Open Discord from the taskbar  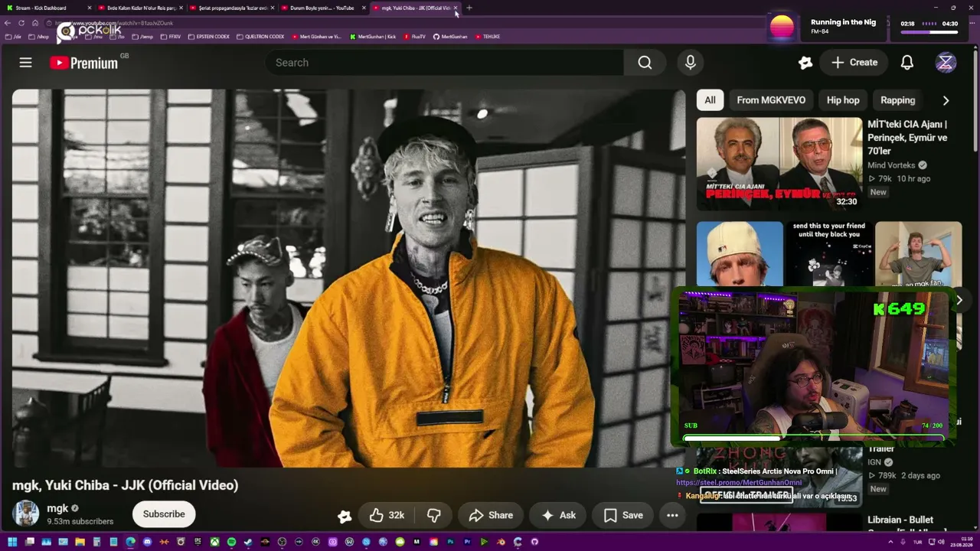click(x=147, y=542)
